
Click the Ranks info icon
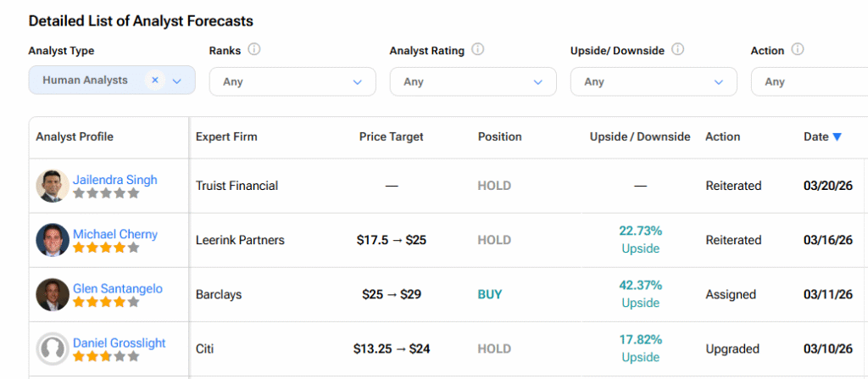click(254, 50)
